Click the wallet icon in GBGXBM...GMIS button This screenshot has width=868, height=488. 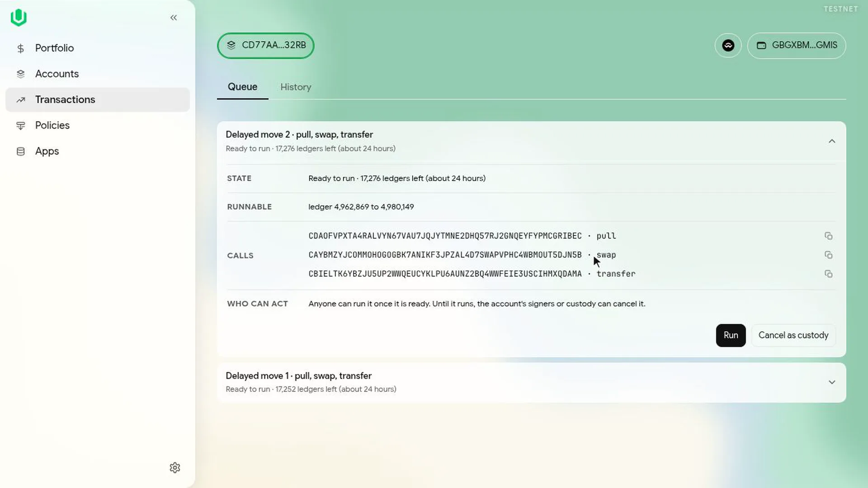[761, 45]
